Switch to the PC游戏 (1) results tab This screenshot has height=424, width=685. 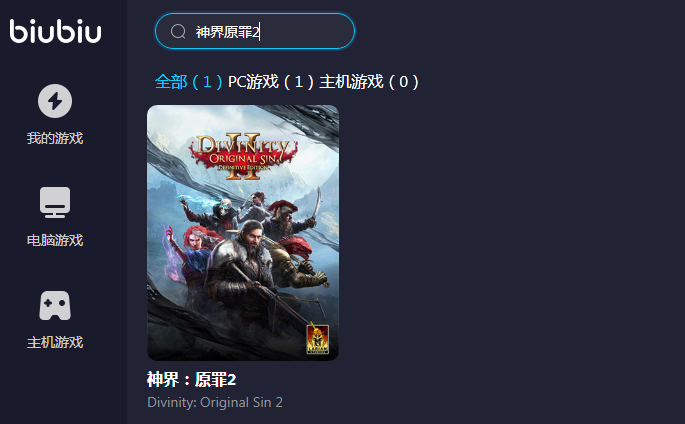pos(271,82)
